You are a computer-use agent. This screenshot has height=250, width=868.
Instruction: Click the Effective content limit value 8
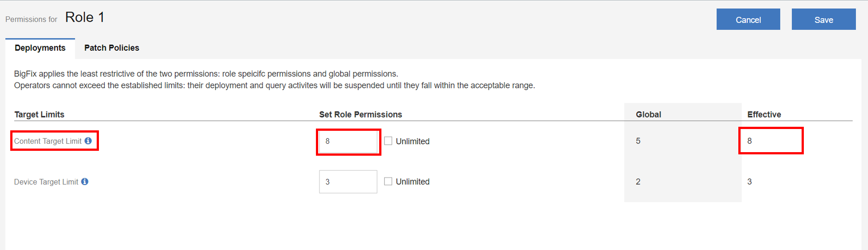tap(749, 141)
